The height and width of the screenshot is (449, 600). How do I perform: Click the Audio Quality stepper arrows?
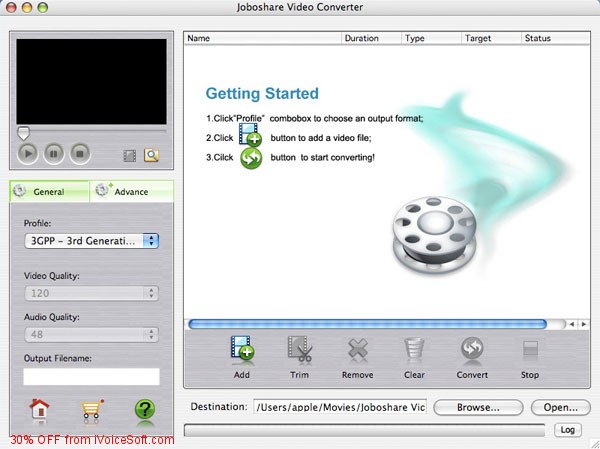click(152, 335)
